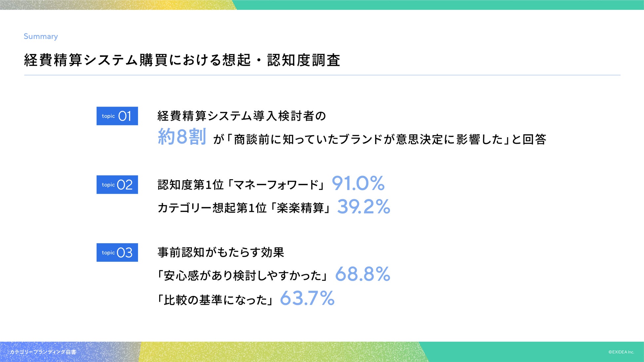
Task: Click the 63.7% figure
Action: pos(307,298)
